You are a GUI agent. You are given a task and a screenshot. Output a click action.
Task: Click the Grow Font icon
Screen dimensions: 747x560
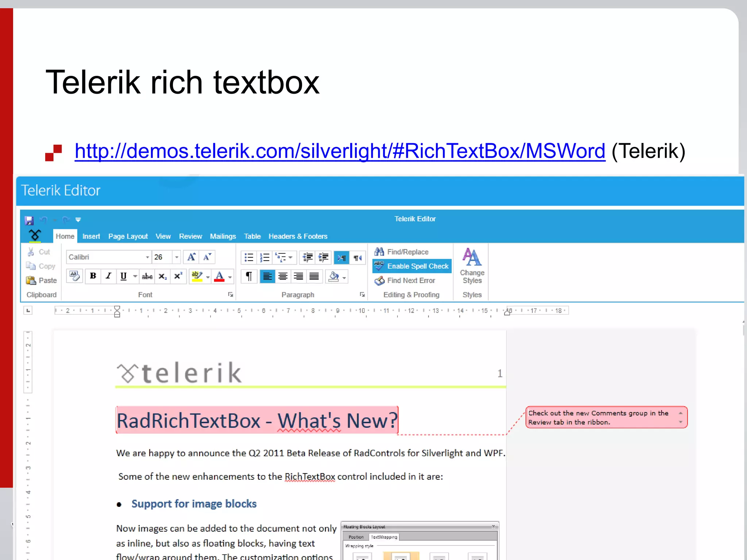[x=191, y=257]
